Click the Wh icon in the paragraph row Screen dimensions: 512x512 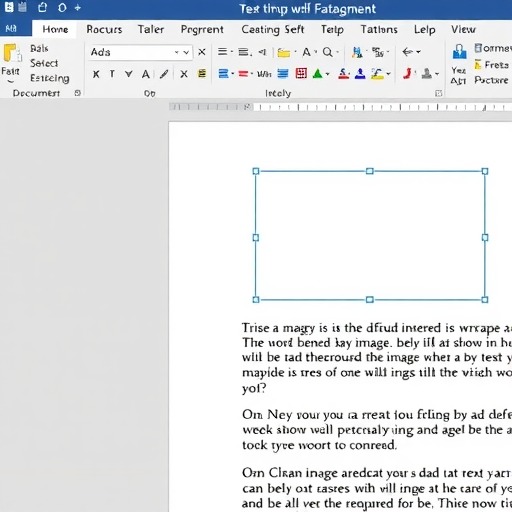pos(264,74)
